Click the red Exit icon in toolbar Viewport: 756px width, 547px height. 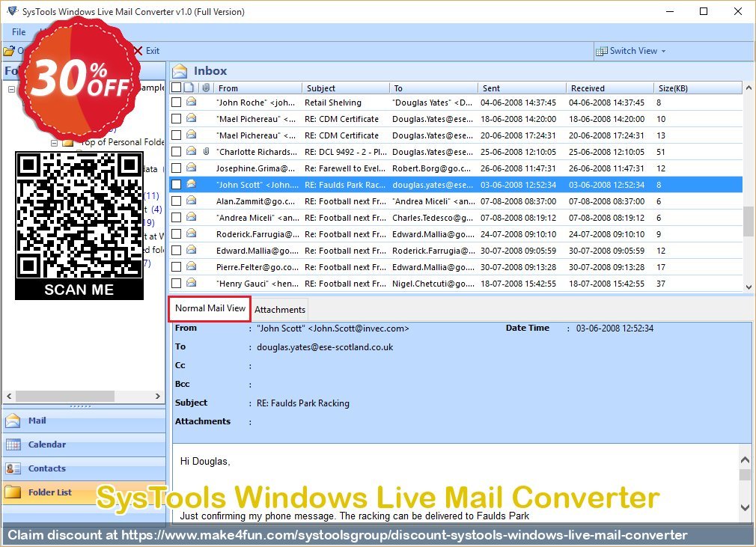pos(138,51)
